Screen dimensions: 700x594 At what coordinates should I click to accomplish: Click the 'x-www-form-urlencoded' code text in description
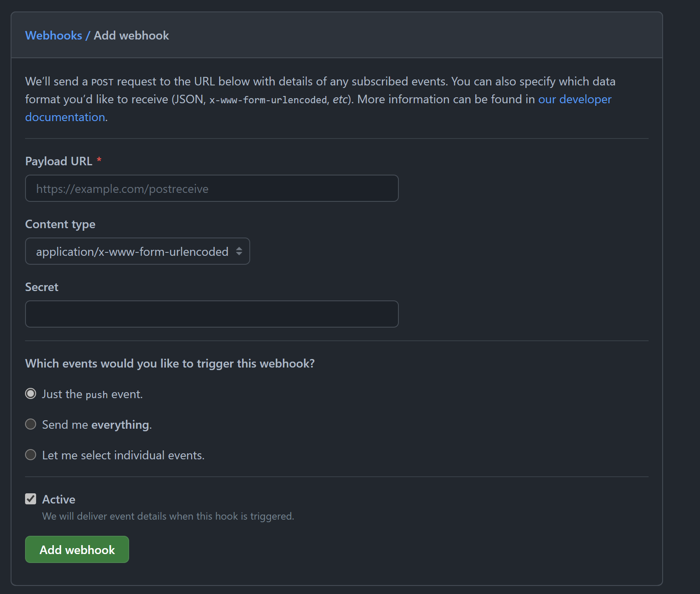point(268,100)
